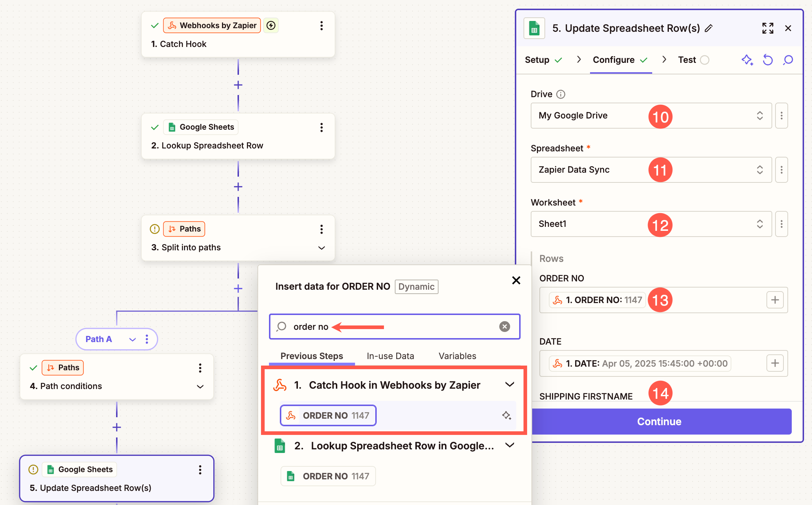Click the '1. ORDER NO: 1147' pill in ORDER NO field
Viewport: 812px width, 505px height.
[x=597, y=300]
